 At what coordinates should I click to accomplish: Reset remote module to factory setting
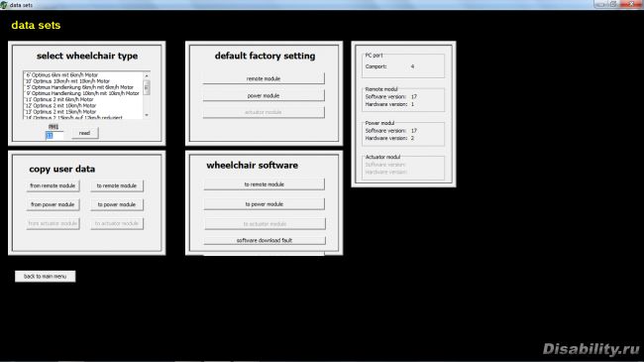[264, 78]
